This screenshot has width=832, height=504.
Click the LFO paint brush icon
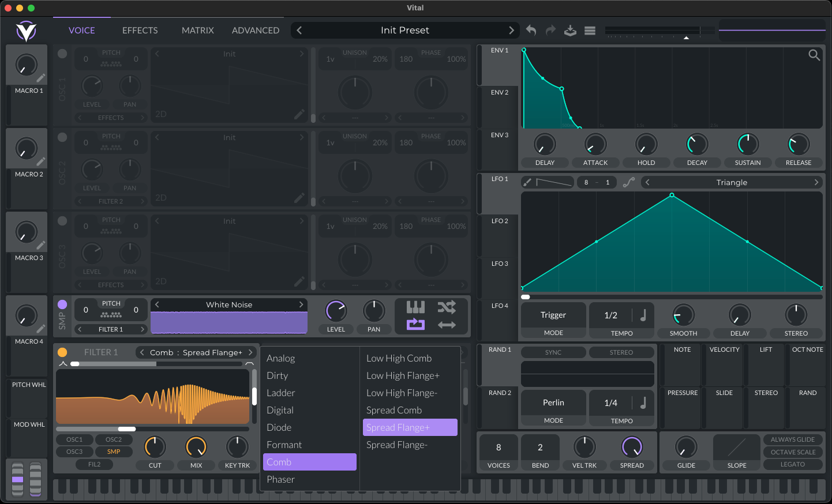coord(527,182)
